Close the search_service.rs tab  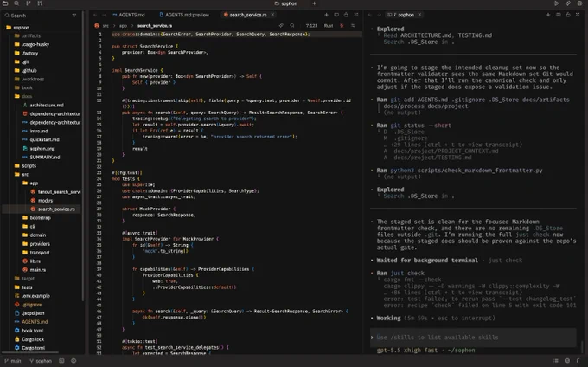click(x=272, y=15)
